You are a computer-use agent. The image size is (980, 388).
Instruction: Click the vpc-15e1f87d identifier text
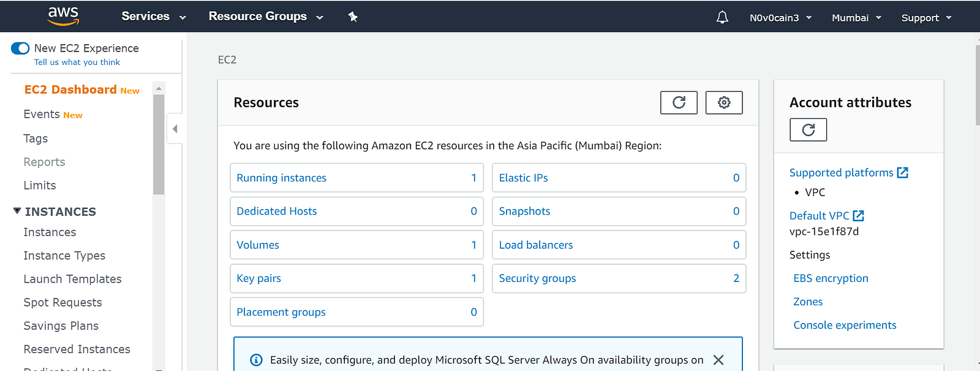(x=824, y=232)
